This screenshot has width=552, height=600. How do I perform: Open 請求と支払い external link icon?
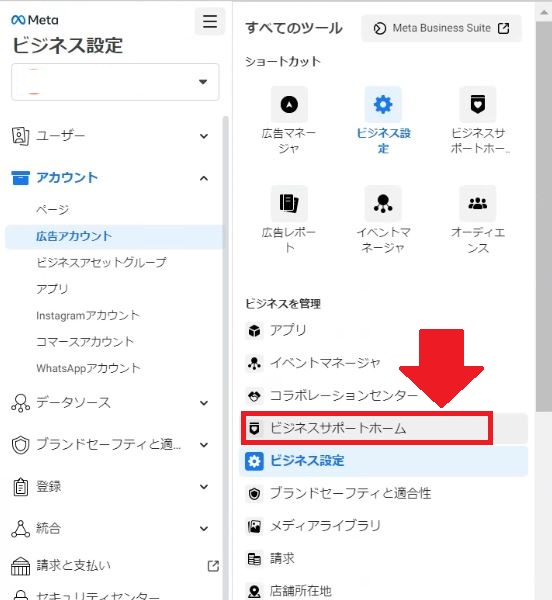(213, 566)
